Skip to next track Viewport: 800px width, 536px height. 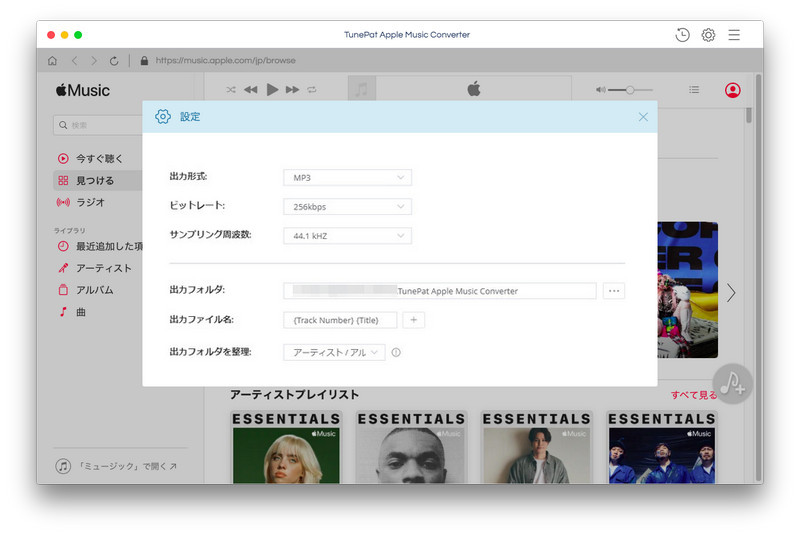(x=292, y=90)
